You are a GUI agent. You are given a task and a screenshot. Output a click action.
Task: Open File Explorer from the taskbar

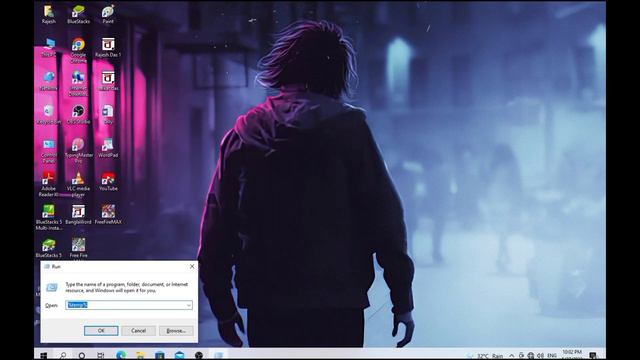[140, 356]
